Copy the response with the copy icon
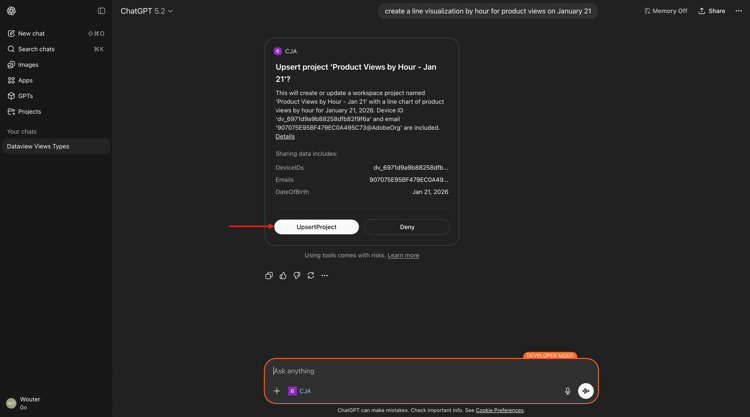The height and width of the screenshot is (417, 750). [269, 275]
